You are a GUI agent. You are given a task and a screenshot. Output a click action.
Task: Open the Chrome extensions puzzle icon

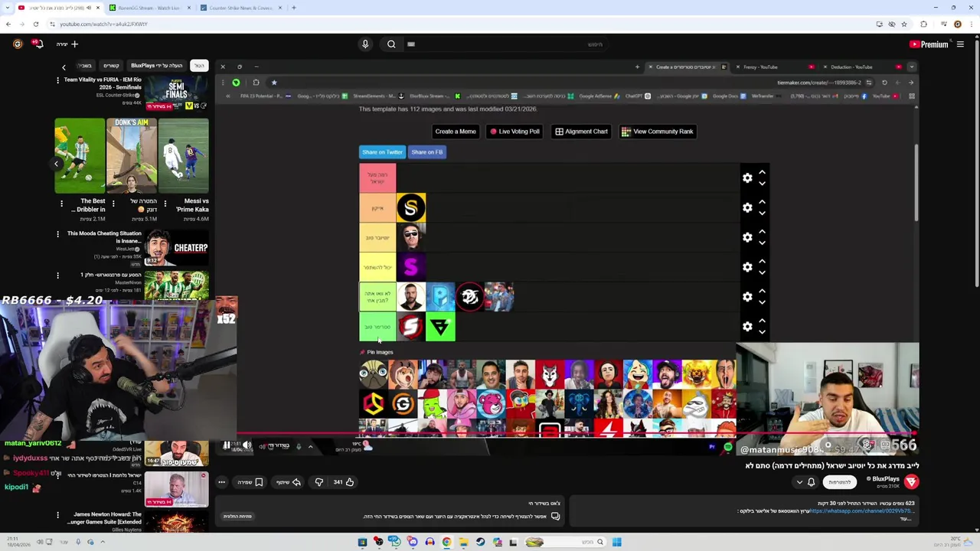923,24
